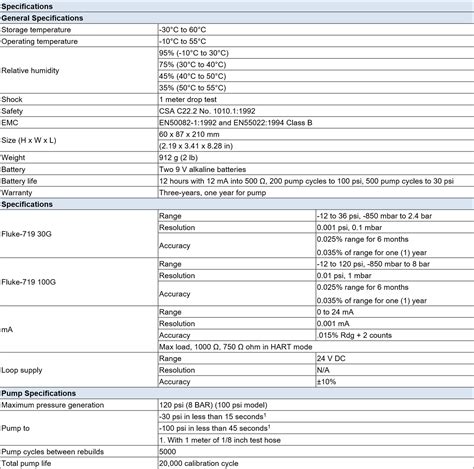Click '35% (50°C to 55°C)' humidity value
The width and height of the screenshot is (474, 469).
tap(192, 88)
